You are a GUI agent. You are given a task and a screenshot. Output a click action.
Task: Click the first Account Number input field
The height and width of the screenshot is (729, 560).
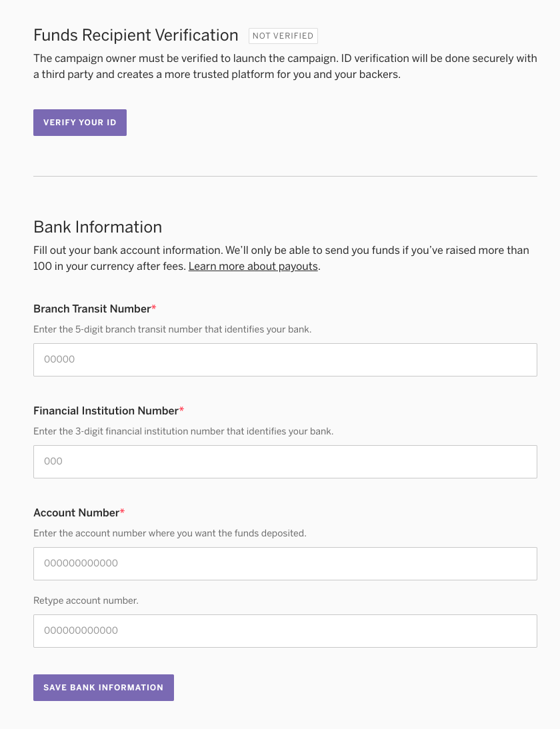coord(285,564)
